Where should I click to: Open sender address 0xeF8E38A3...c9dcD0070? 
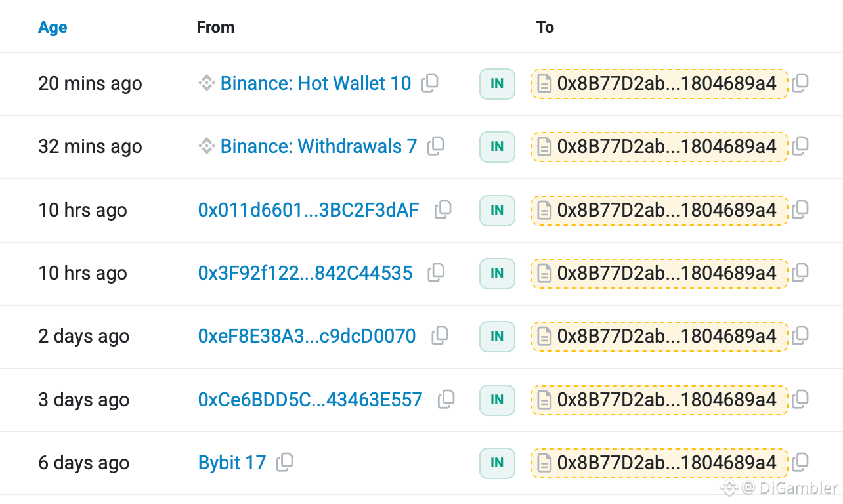click(307, 337)
